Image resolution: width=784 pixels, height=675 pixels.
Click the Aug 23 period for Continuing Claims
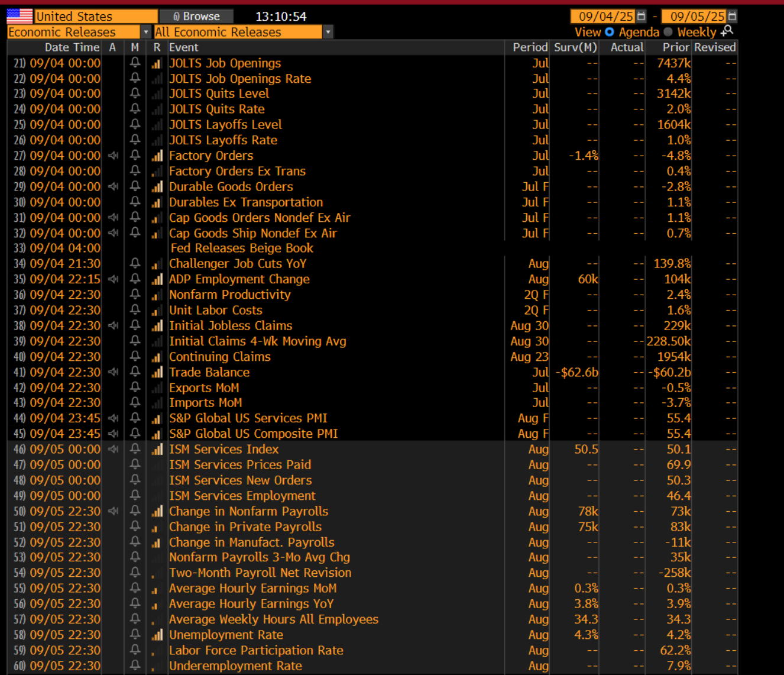click(x=530, y=357)
